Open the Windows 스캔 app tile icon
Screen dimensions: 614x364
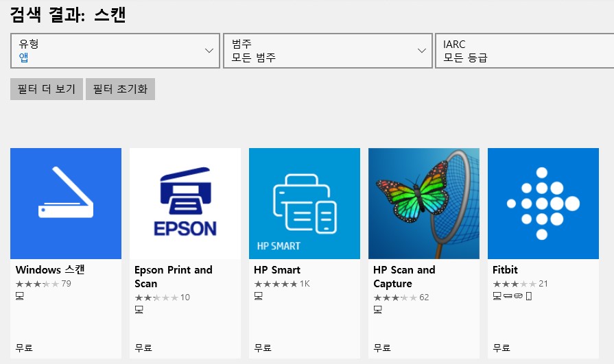(66, 204)
